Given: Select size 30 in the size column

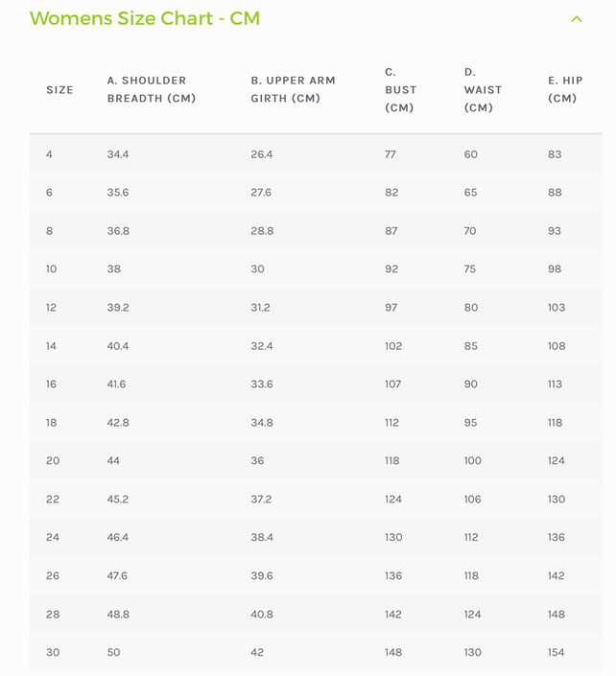Looking at the screenshot, I should pyautogui.click(x=53, y=652).
